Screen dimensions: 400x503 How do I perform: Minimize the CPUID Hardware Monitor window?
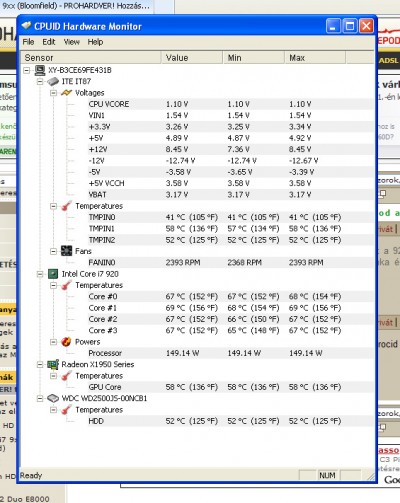click(x=333, y=26)
